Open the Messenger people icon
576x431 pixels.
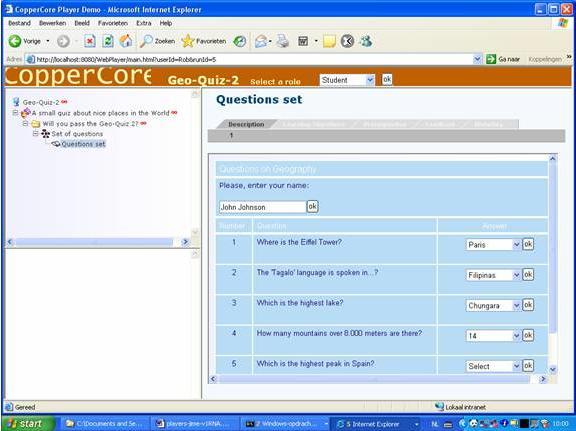coord(366,41)
